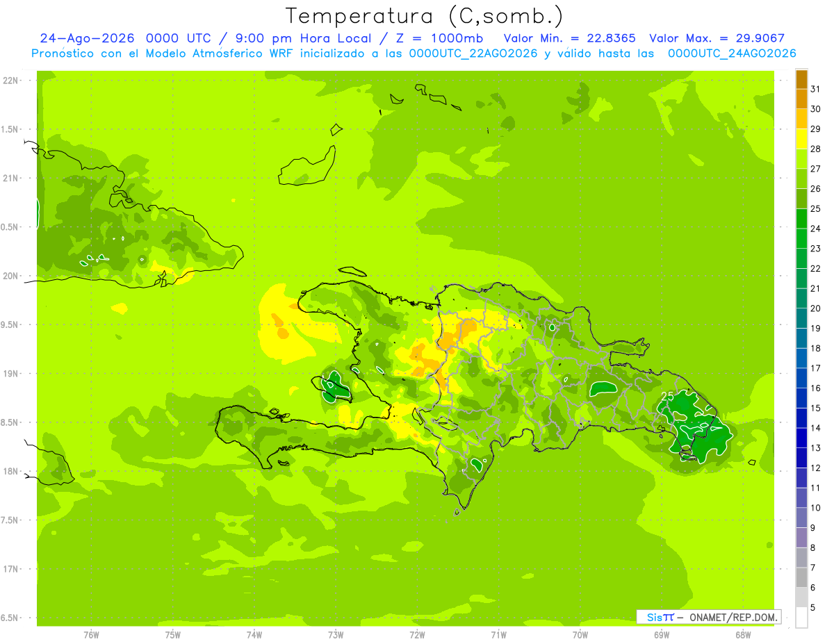Click the "19N" latitude axis label

coord(11,374)
